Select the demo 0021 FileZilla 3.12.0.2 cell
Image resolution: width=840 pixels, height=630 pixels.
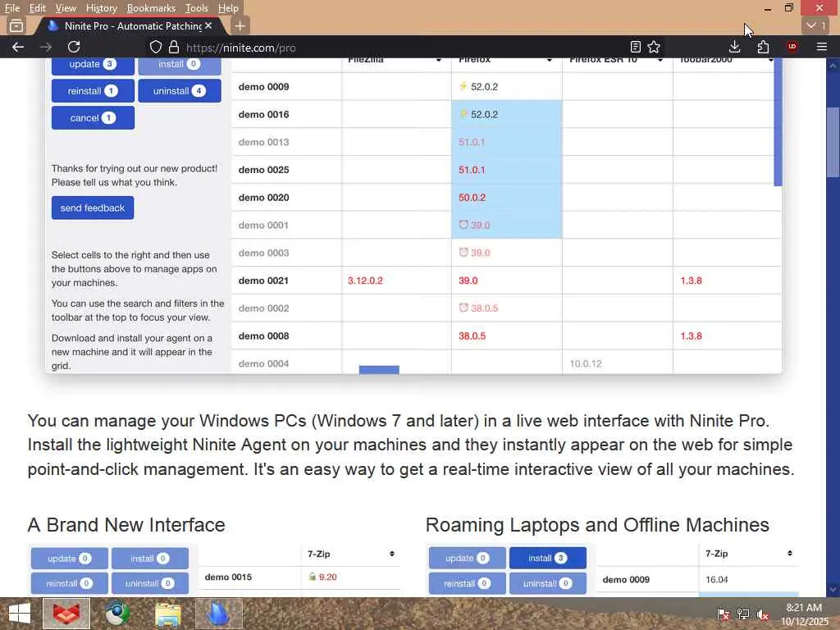click(x=396, y=281)
